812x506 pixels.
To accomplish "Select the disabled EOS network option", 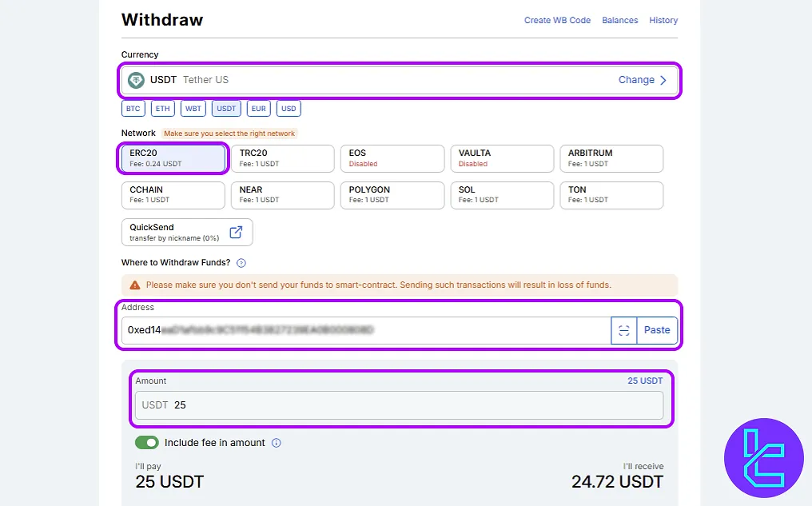I will coord(392,158).
